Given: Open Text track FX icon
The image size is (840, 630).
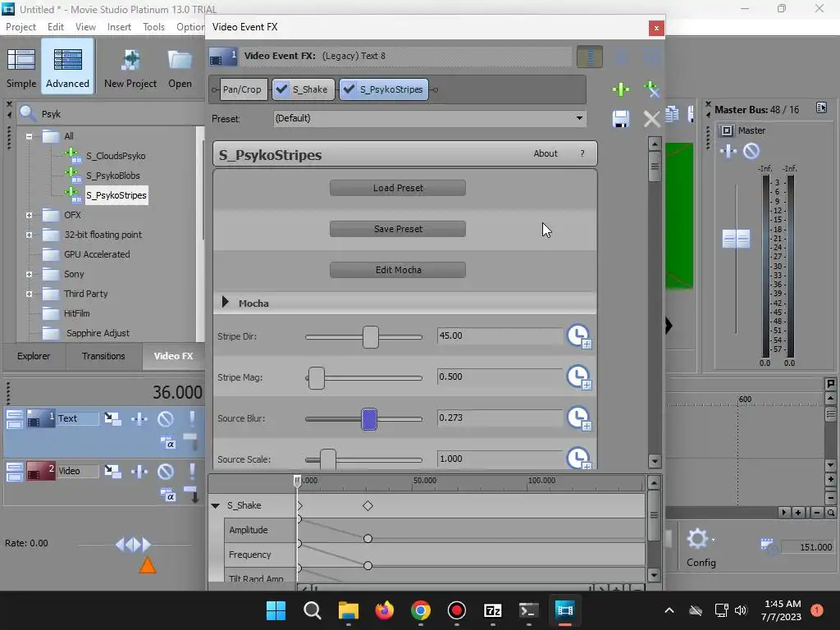Looking at the screenshot, I should tap(139, 418).
